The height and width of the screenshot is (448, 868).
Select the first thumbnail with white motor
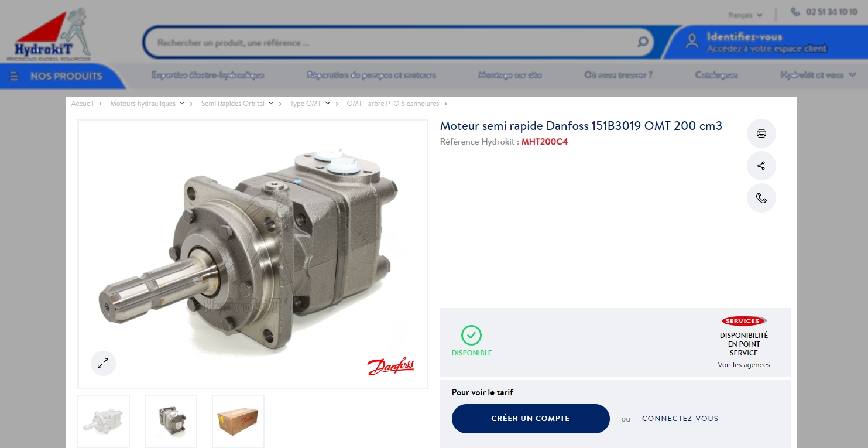tap(104, 421)
